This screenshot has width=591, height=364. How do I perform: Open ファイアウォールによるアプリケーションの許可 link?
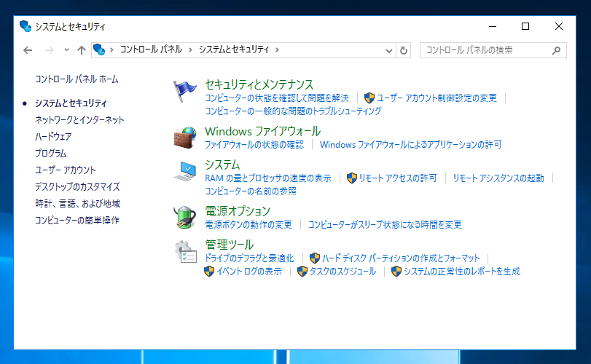pyautogui.click(x=411, y=145)
